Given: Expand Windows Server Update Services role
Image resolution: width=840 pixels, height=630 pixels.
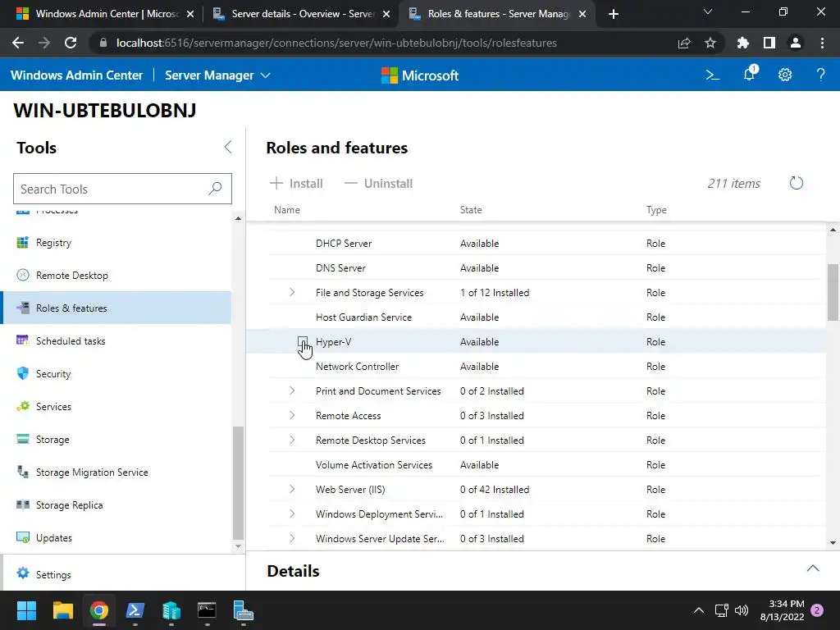Looking at the screenshot, I should pos(292,538).
